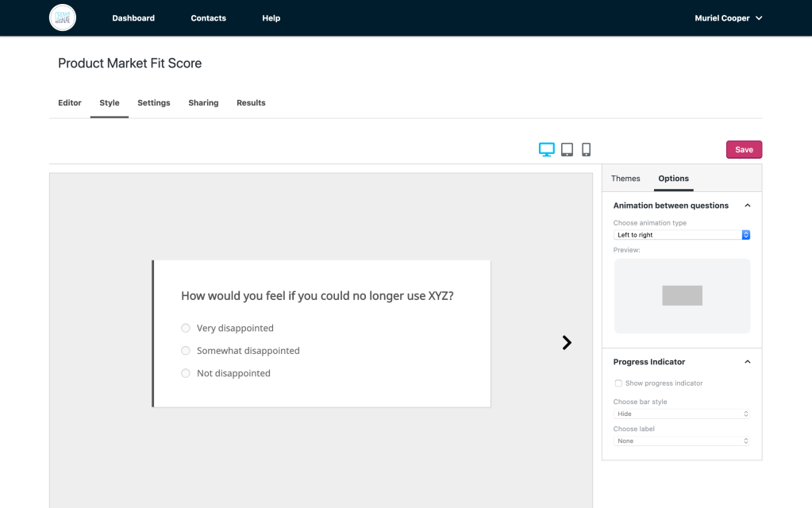812x508 pixels.
Task: Select the Very disappointed radio option
Action: coord(186,328)
